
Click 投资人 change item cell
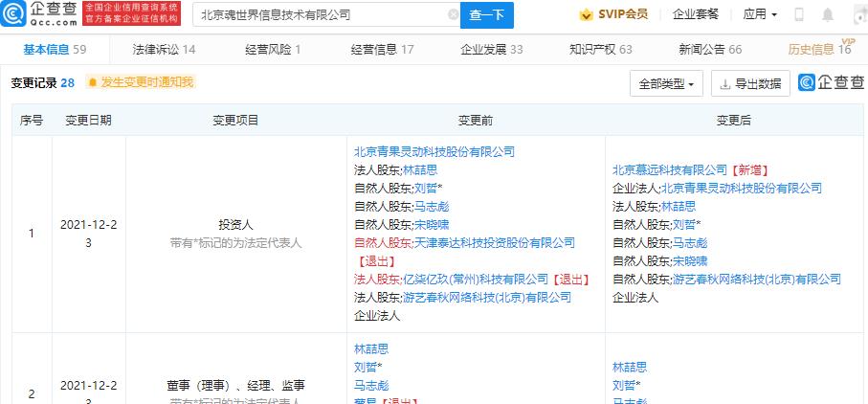point(235,224)
